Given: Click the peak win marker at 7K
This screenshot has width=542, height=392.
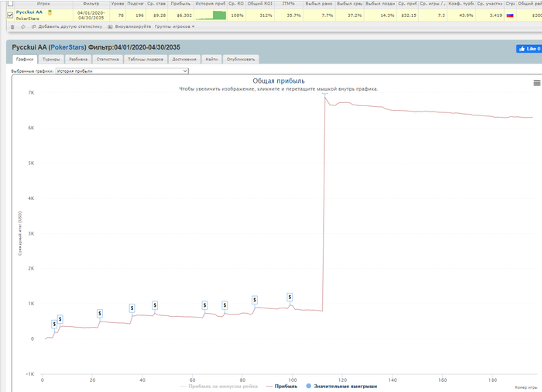Looking at the screenshot, I should tap(325, 94).
